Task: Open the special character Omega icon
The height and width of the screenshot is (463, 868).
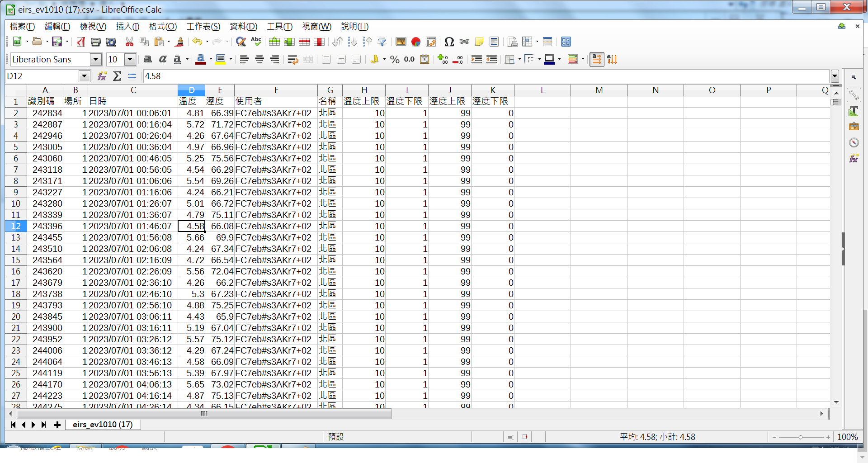Action: [x=449, y=42]
